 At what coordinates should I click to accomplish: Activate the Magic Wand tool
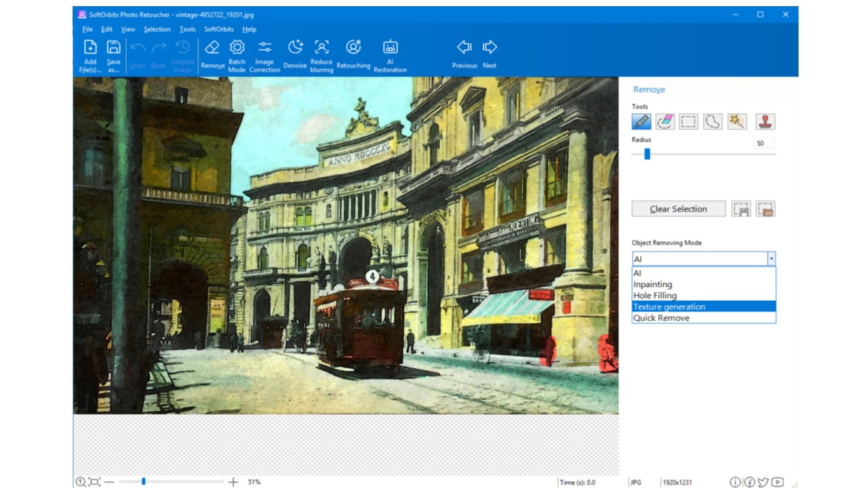tap(736, 121)
